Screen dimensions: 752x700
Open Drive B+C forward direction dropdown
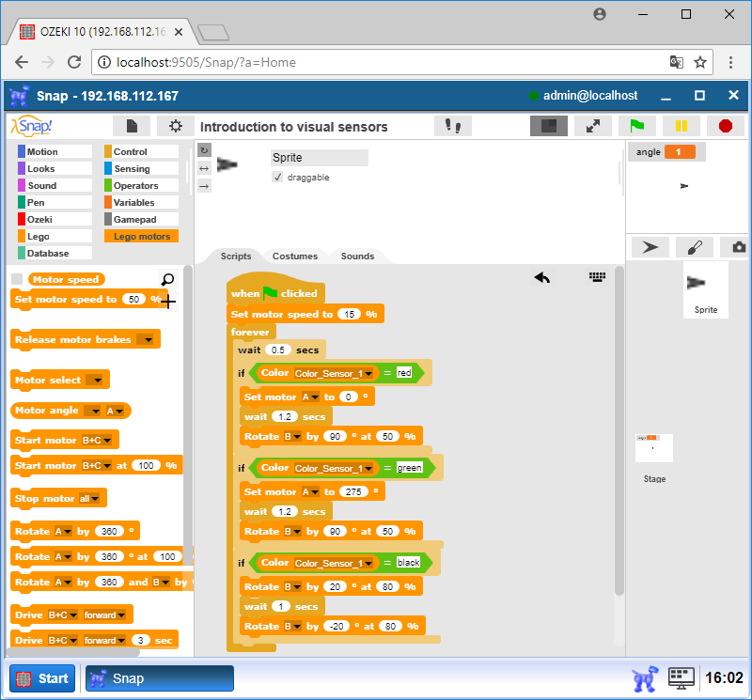tap(105, 615)
